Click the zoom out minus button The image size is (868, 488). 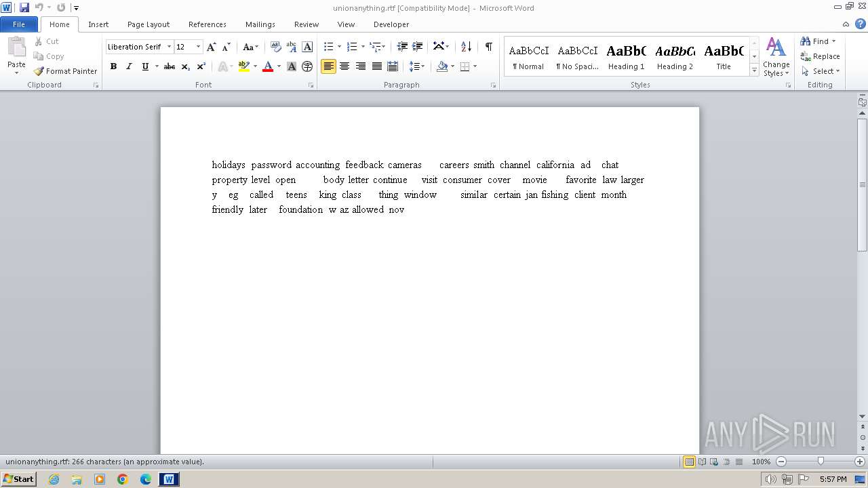[781, 462]
